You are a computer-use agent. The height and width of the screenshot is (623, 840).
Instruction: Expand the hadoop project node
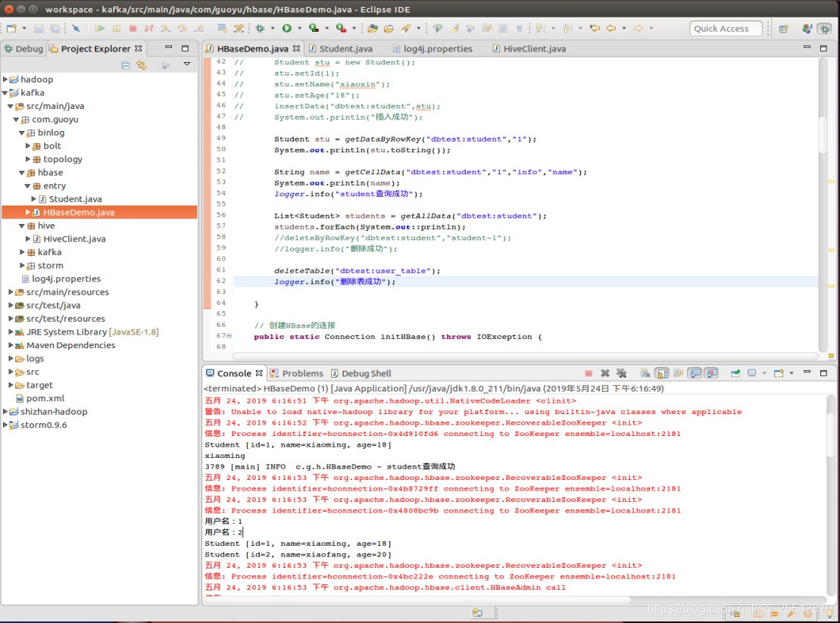pyautogui.click(x=5, y=79)
